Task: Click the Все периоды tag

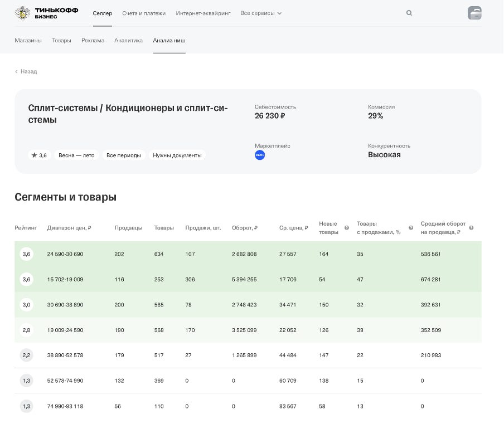Action: pyautogui.click(x=124, y=155)
